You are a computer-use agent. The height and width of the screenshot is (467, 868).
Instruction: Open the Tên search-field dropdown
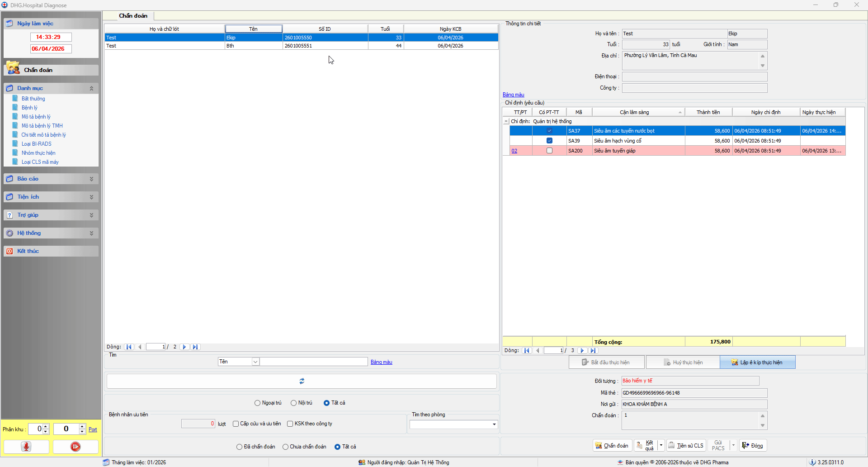(255, 362)
